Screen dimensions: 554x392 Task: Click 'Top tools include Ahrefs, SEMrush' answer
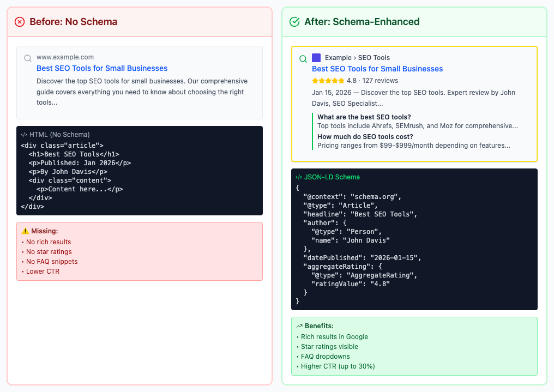pyautogui.click(x=418, y=126)
